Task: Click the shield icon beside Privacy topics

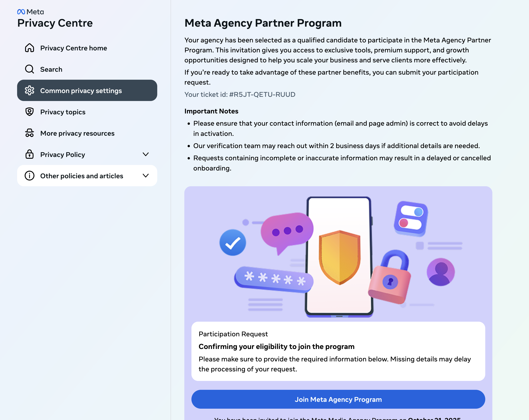Action: pos(30,112)
